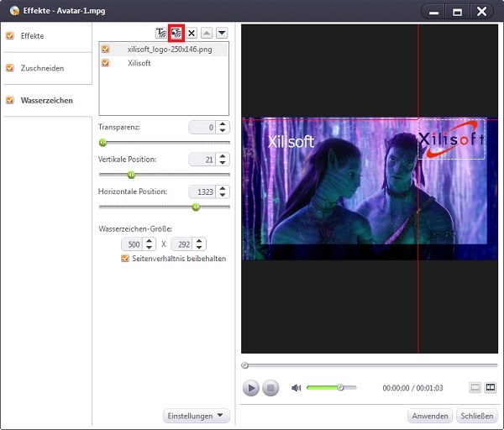Click the Transparenz slider handle

click(102, 143)
